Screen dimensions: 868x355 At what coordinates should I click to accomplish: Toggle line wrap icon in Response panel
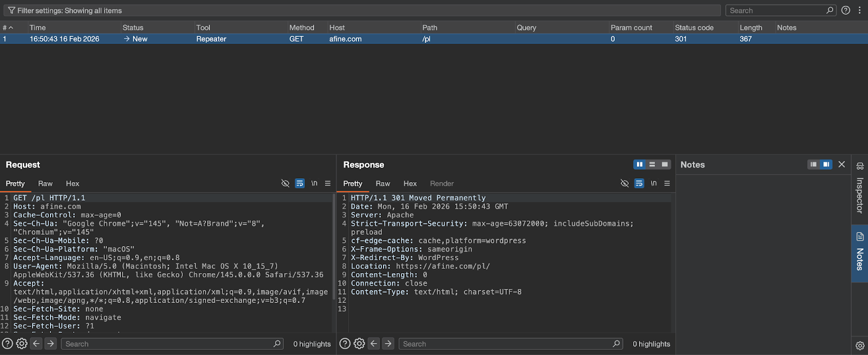pyautogui.click(x=639, y=183)
